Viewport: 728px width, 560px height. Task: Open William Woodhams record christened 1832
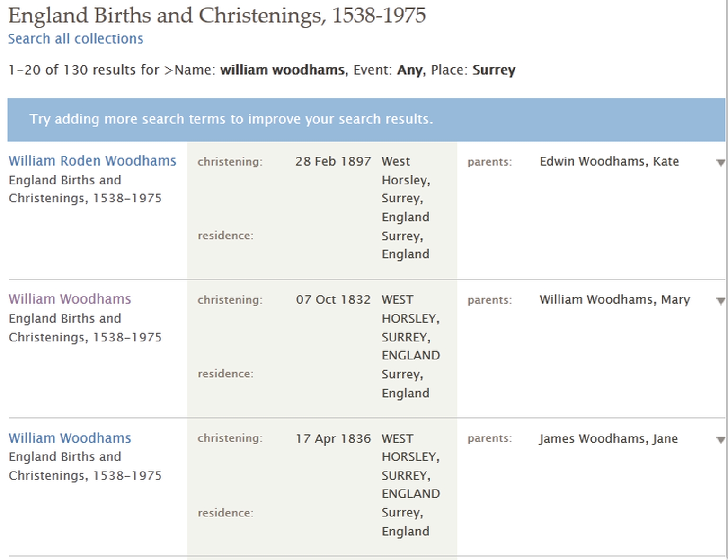(x=70, y=299)
